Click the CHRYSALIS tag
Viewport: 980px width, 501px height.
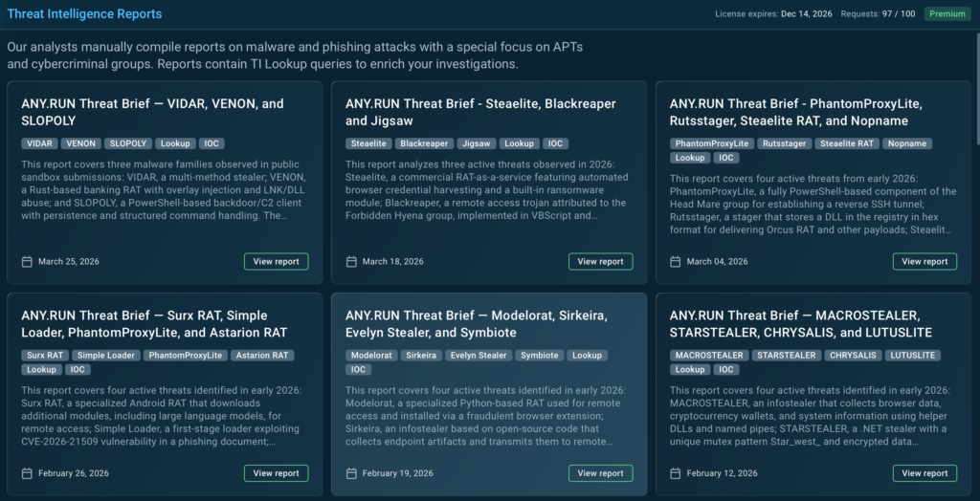(852, 355)
